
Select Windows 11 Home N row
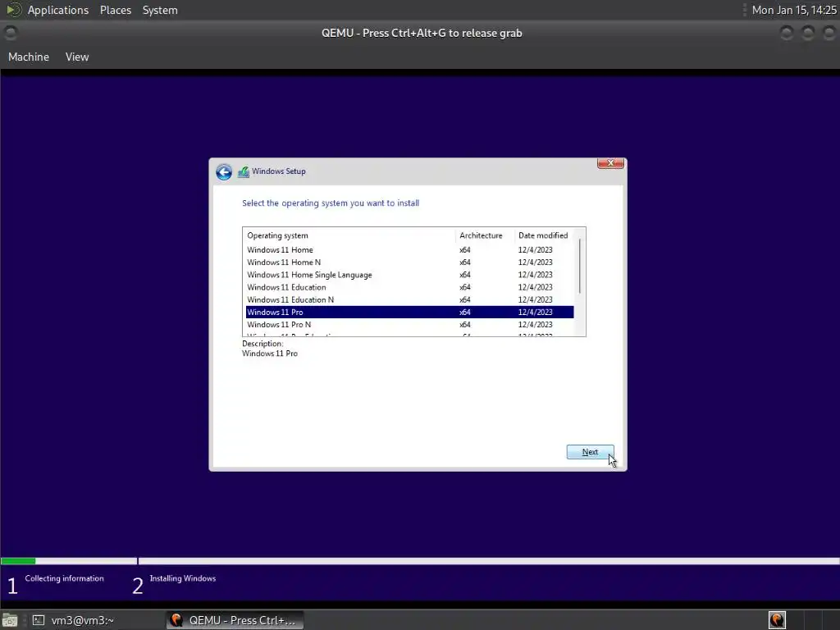(410, 262)
